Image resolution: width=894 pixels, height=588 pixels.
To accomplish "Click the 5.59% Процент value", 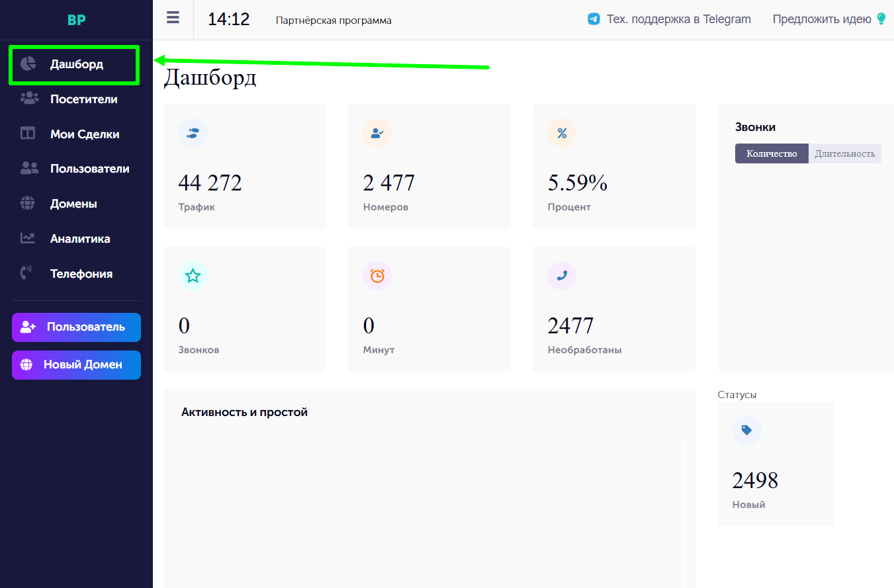I will click(578, 183).
